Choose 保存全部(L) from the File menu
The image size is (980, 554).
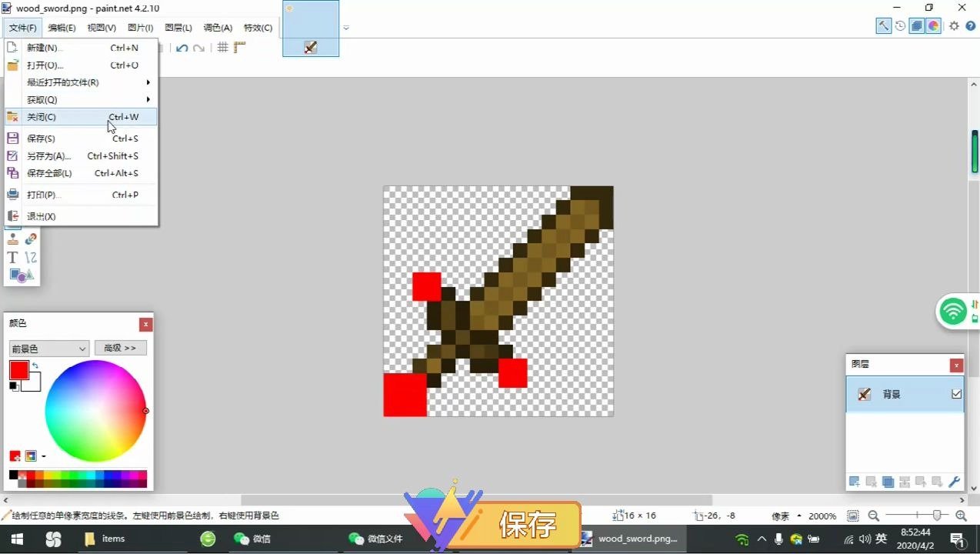(81, 173)
